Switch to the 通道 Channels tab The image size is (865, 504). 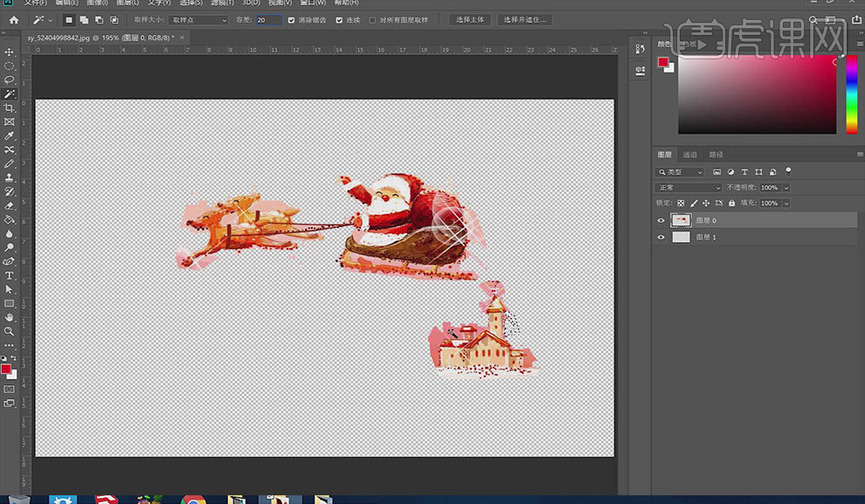[689, 155]
